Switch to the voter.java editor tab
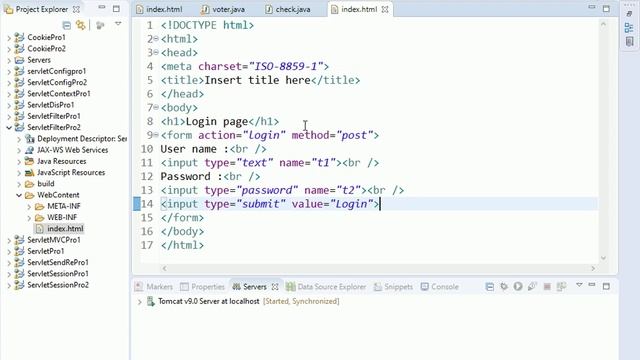 click(x=223, y=9)
